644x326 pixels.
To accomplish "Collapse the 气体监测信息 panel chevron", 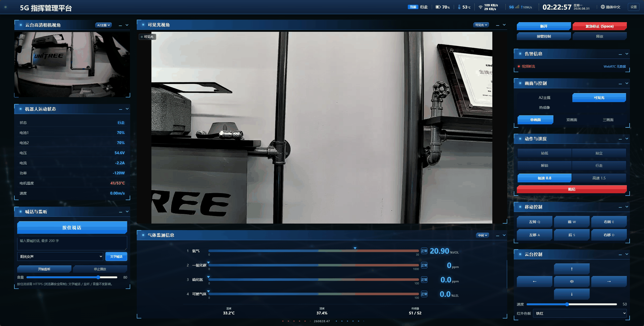I will (x=504, y=235).
